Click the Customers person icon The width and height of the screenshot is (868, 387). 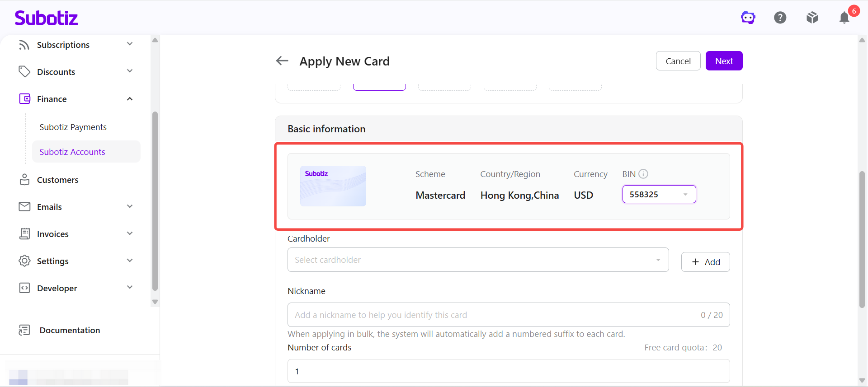coord(24,180)
